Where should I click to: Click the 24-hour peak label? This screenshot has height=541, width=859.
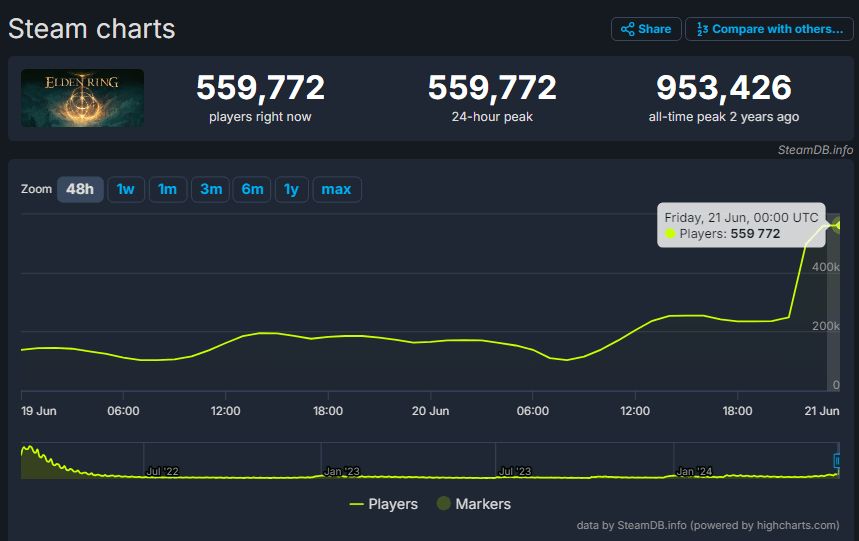click(492, 117)
